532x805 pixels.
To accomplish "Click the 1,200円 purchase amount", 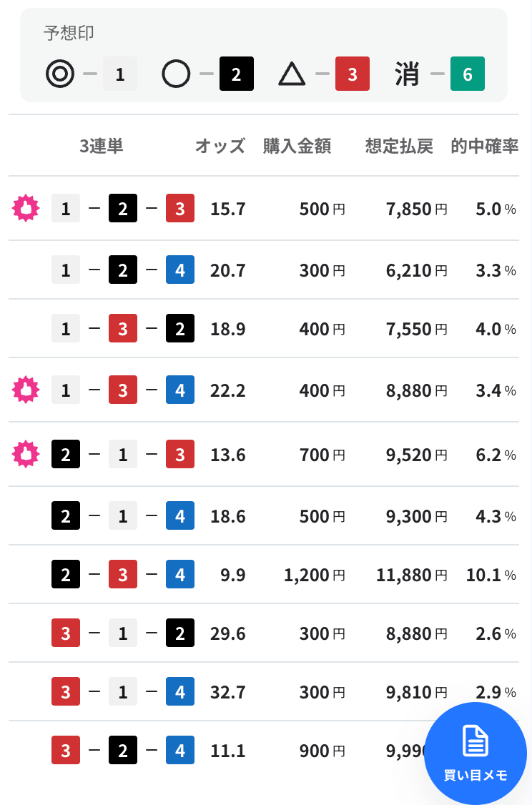I will [315, 575].
